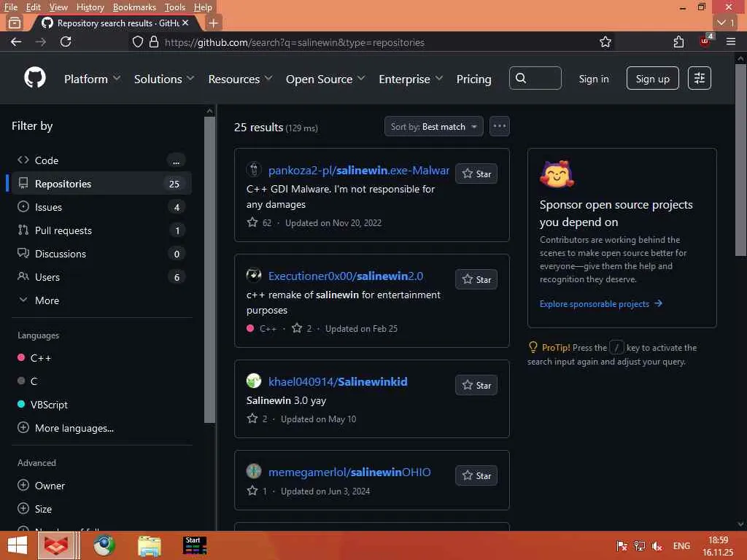Expand the Solutions navigation menu
This screenshot has height=560, width=747.
click(x=164, y=79)
